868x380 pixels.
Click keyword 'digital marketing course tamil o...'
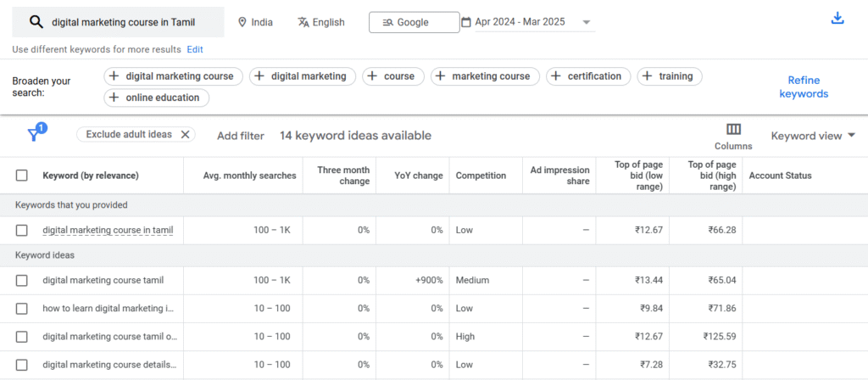(110, 336)
